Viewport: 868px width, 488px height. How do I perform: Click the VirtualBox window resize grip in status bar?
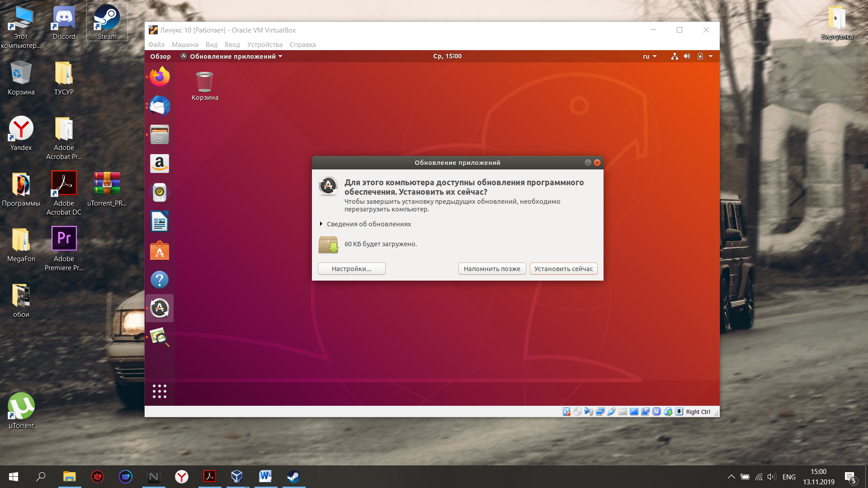click(x=716, y=413)
